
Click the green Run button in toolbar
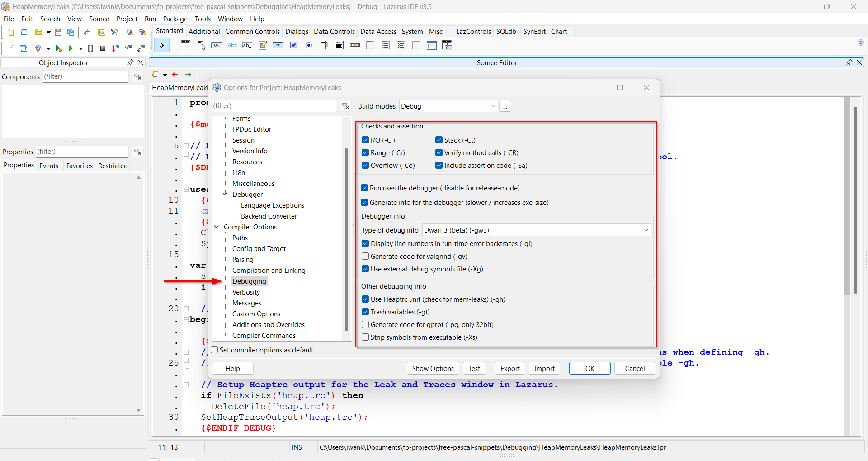pos(71,48)
